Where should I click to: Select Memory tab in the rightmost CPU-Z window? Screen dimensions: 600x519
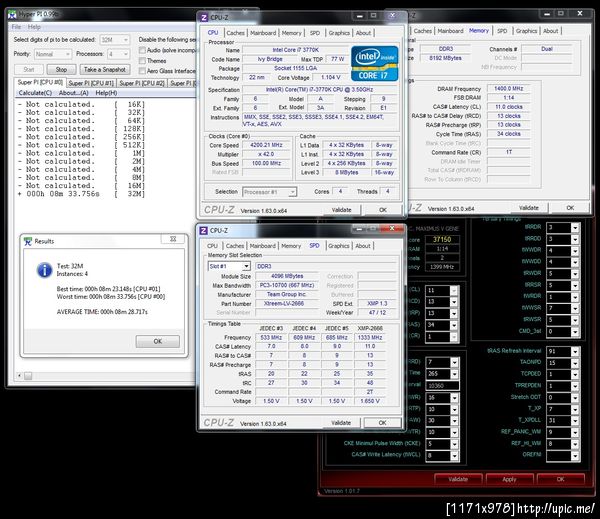(x=479, y=31)
